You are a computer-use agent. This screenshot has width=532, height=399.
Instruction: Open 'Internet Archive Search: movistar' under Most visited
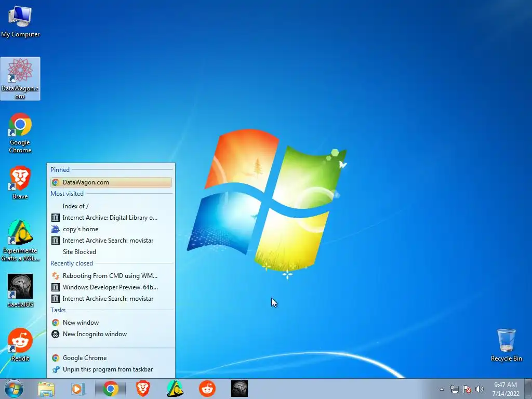[x=111, y=241]
